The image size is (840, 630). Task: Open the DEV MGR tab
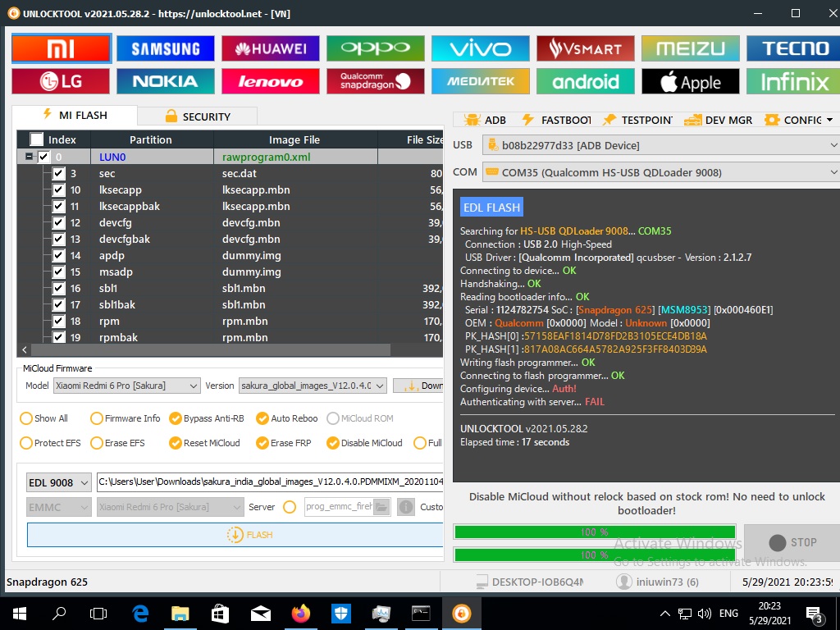pyautogui.click(x=719, y=120)
